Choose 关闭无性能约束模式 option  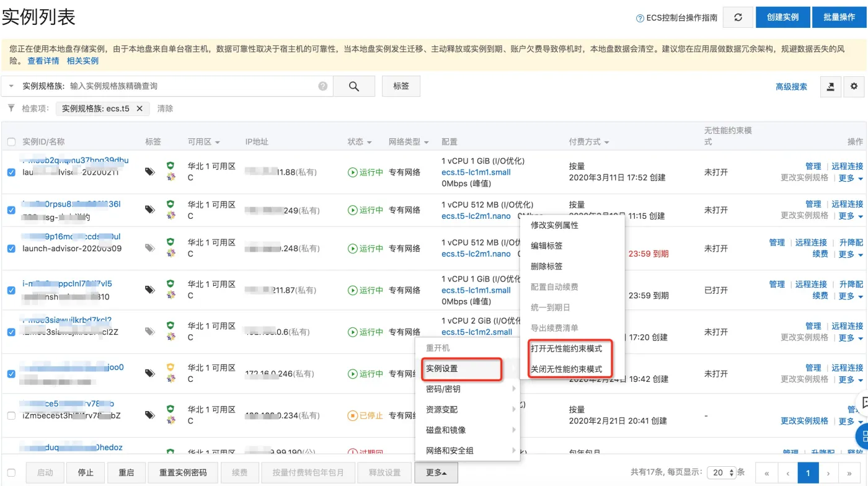pyautogui.click(x=566, y=369)
